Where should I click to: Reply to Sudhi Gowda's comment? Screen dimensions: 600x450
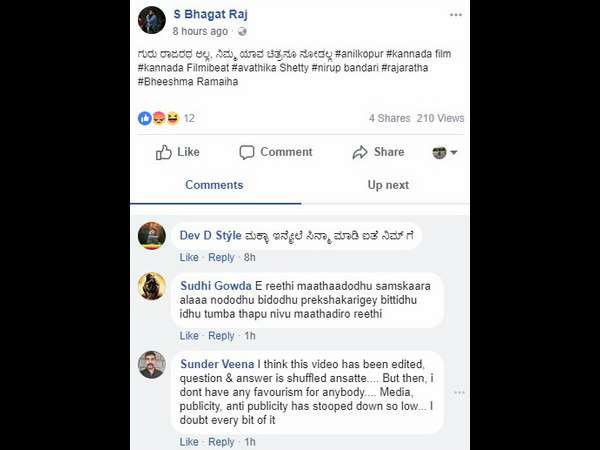221,336
